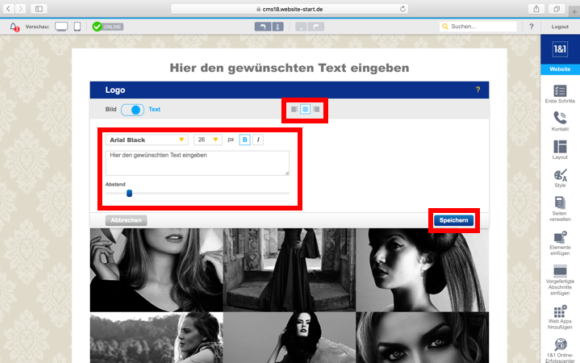Open Vorgefertigte Abschnitte einfügen
The width and height of the screenshot is (580, 363).
pos(560,280)
